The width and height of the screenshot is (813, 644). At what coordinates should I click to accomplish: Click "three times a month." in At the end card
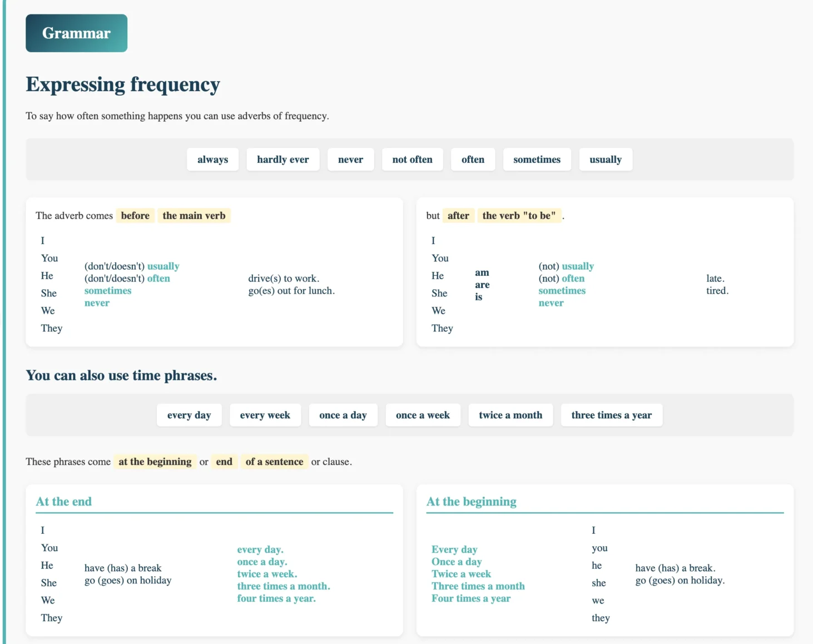click(x=284, y=586)
